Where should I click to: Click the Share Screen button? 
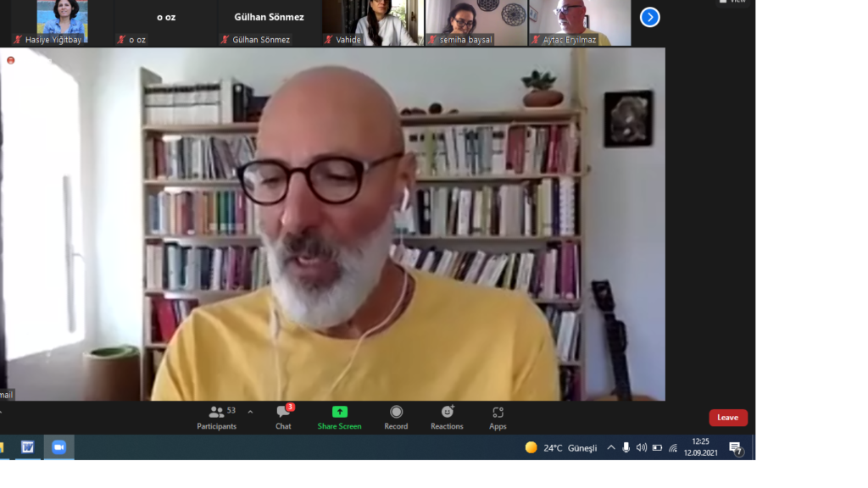pos(339,417)
